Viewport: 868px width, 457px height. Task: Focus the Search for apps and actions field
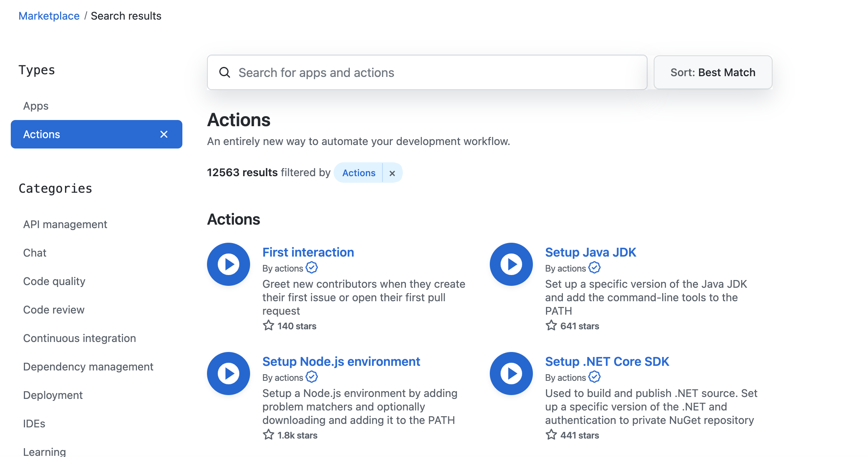(427, 72)
